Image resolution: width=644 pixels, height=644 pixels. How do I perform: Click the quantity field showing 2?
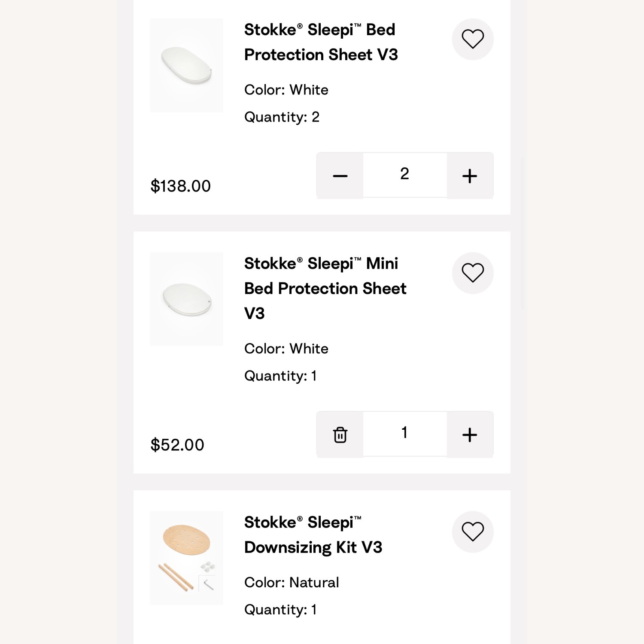[404, 174]
